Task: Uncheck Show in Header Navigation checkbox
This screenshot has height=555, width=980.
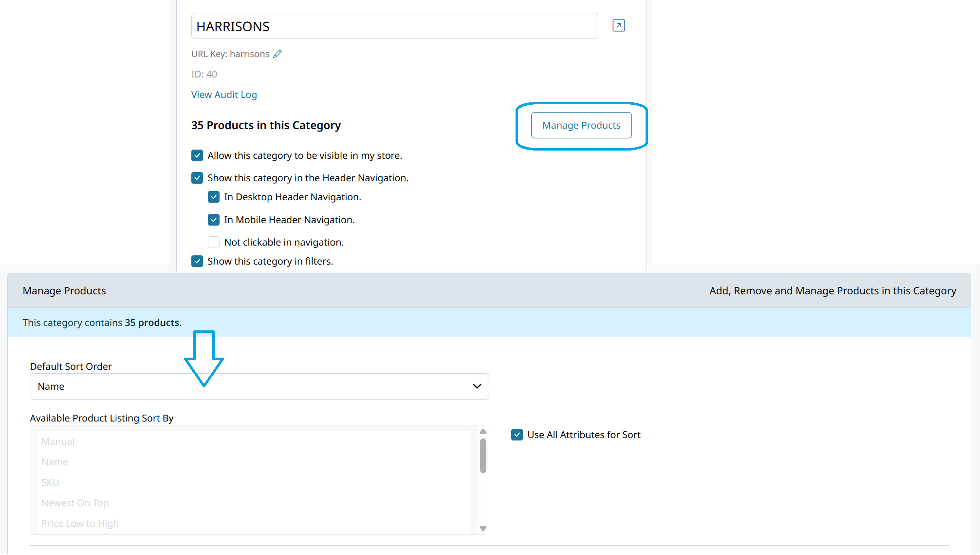Action: point(197,178)
